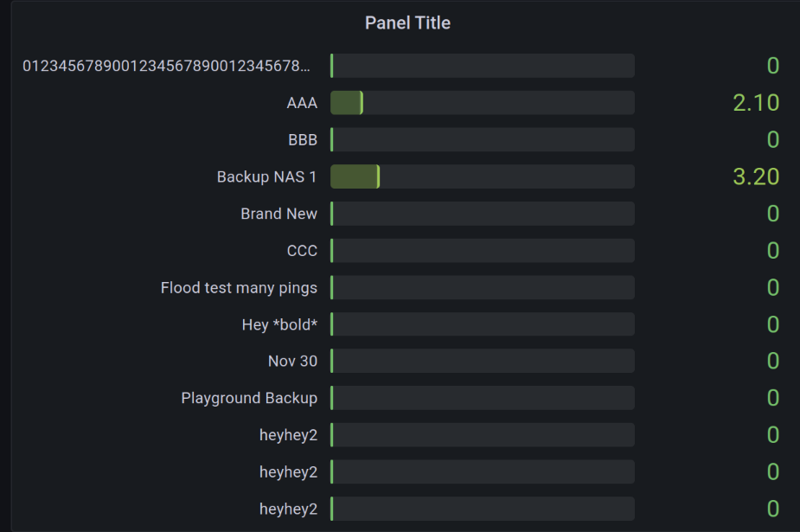Screen dimensions: 800x532
Task: Click the Hey *bold* bar
Action: (483, 324)
